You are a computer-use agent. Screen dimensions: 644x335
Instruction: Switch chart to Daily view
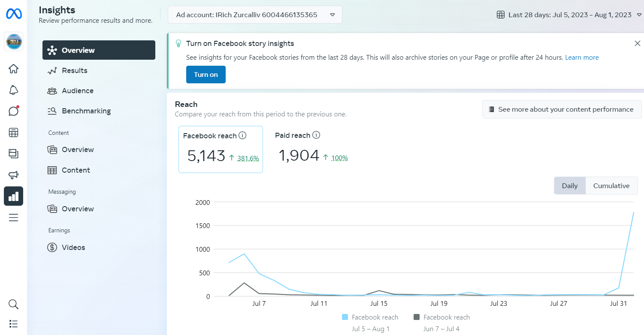click(569, 186)
